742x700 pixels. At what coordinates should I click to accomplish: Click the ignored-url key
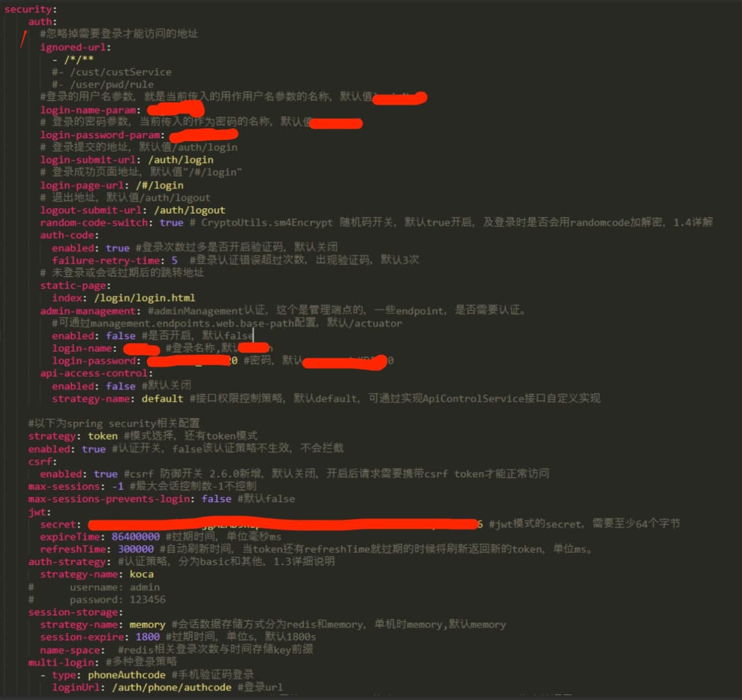pyautogui.click(x=73, y=47)
